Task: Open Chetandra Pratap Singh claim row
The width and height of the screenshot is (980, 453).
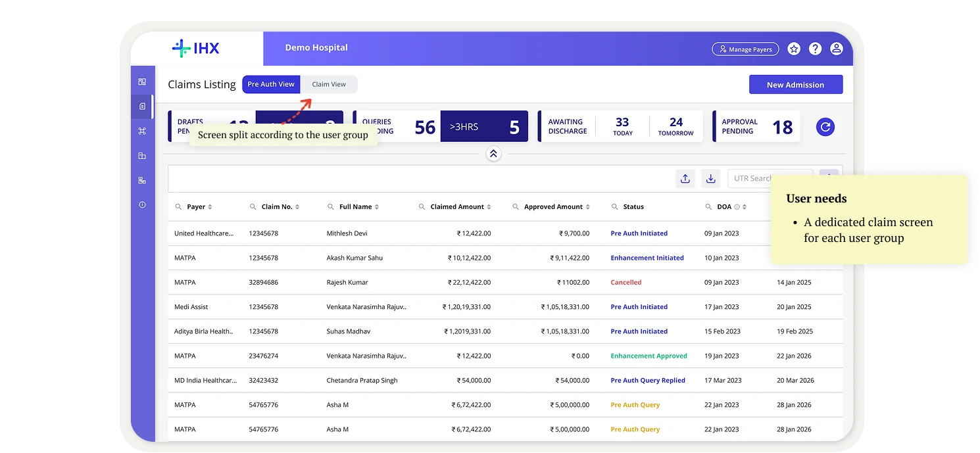Action: (505, 381)
